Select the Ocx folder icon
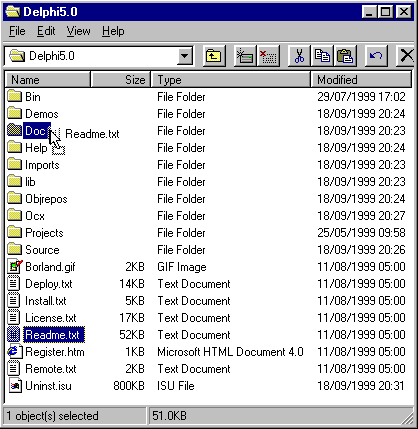The image size is (418, 429). [14, 216]
